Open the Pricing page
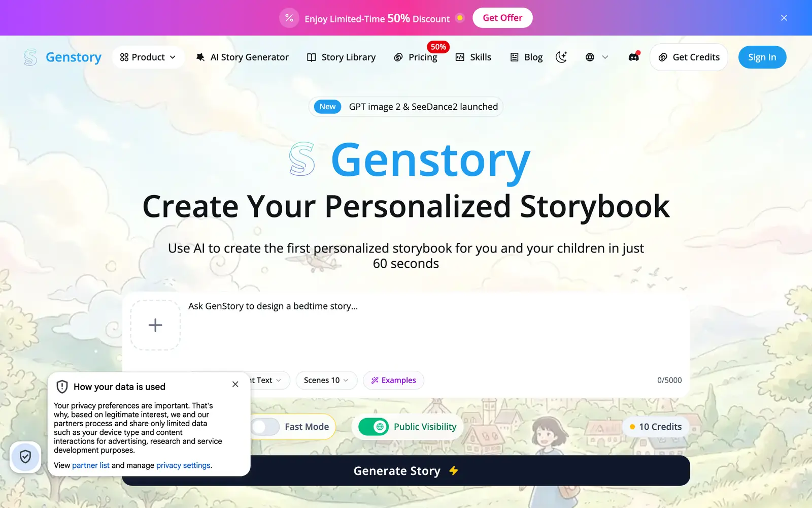 [416, 57]
